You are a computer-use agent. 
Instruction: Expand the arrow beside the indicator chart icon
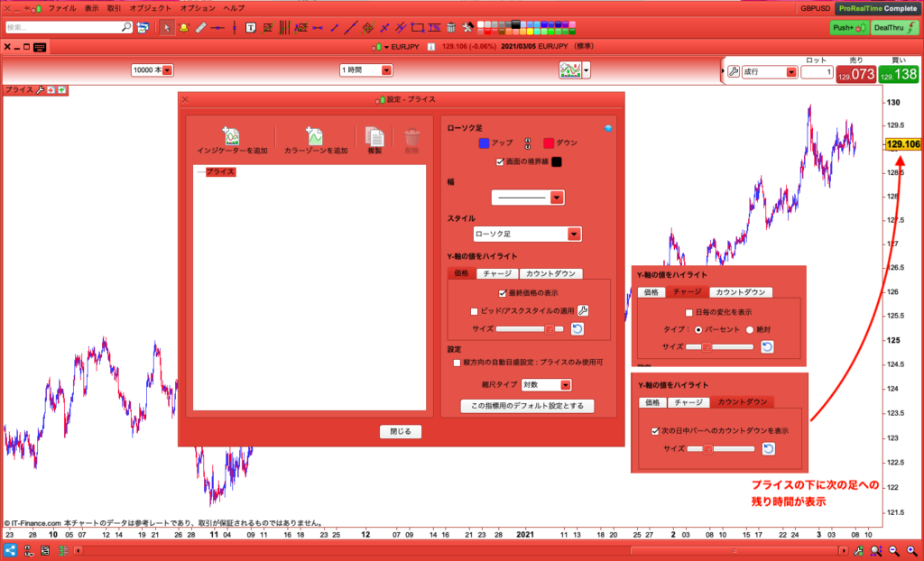pos(586,70)
